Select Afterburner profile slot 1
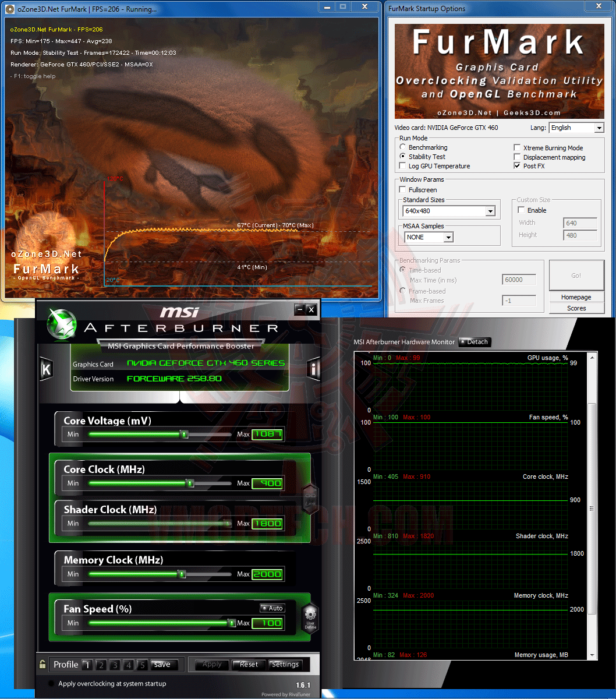Viewport: 616px width, 699px height. coord(86,665)
